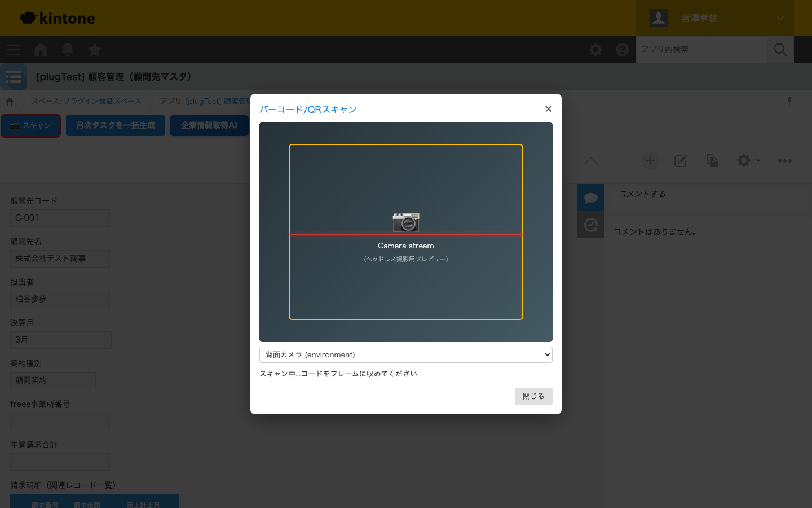Click 月次タスクを一括生成 button
This screenshot has height=508, width=812.
pyautogui.click(x=116, y=125)
